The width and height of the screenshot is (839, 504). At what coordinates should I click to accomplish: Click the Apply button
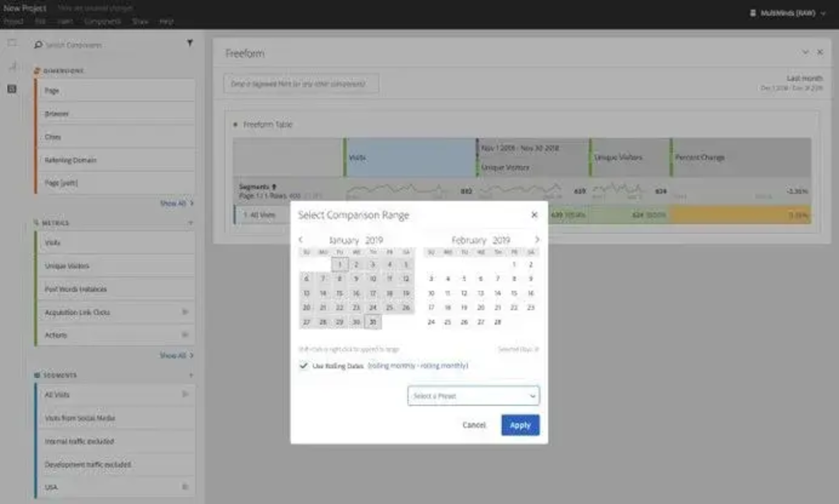tap(520, 425)
